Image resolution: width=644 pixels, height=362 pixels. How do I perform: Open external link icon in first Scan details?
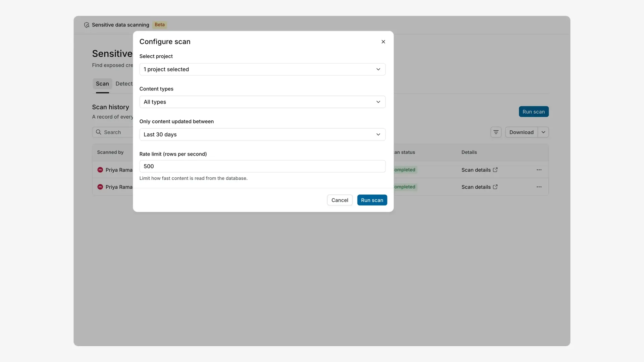coord(495,170)
